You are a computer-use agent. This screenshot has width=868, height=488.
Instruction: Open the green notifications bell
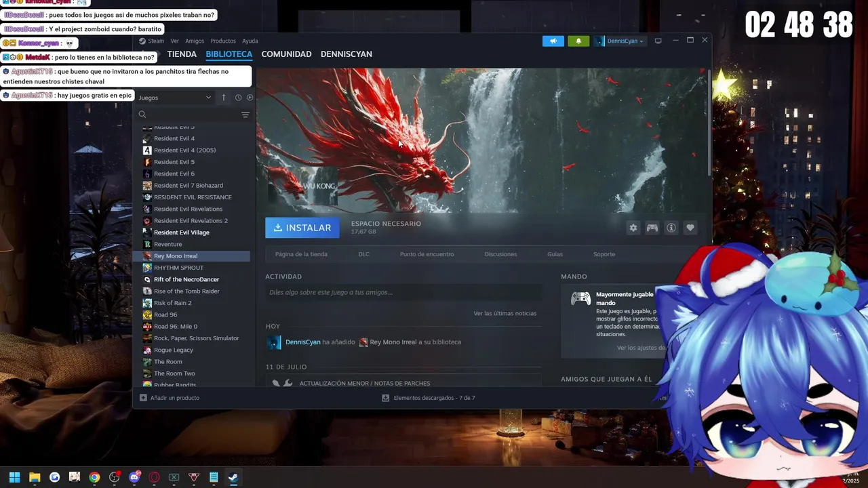578,41
